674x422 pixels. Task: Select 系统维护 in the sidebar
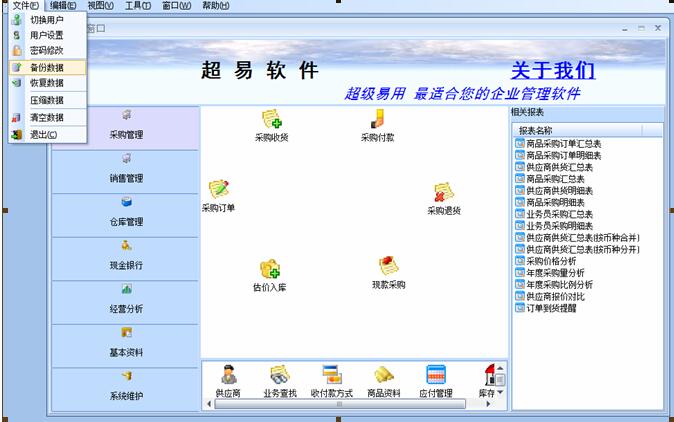tap(126, 389)
